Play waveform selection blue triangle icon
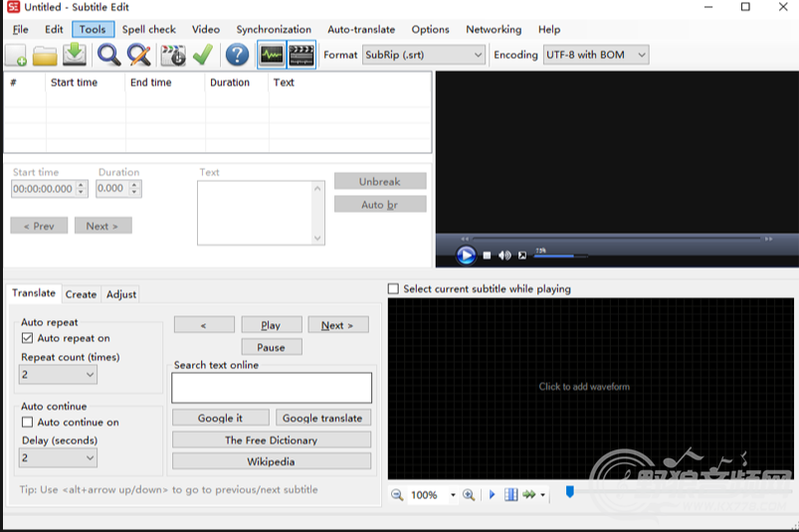Viewport: 799px width, 532px height. pyautogui.click(x=492, y=494)
